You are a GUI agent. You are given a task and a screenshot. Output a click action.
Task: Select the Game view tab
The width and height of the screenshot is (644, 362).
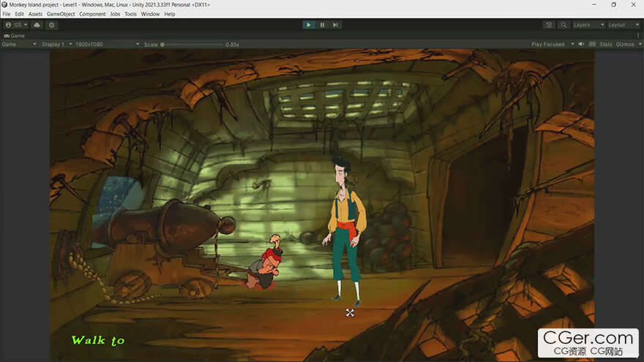click(x=15, y=36)
